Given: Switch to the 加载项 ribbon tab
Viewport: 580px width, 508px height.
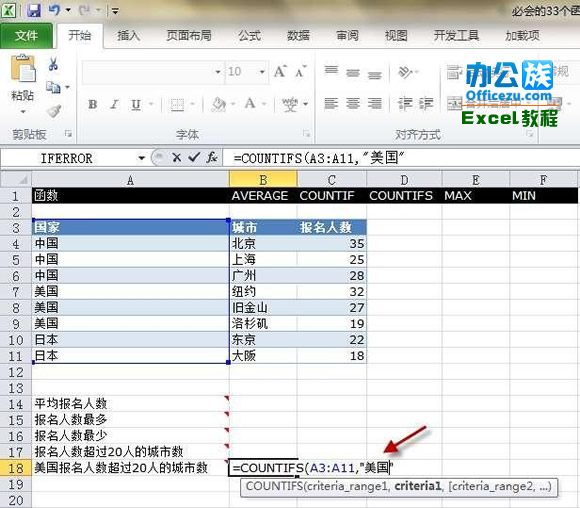Looking at the screenshot, I should coord(522,36).
